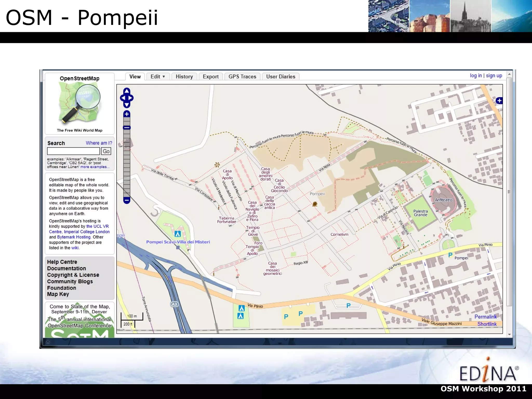Screen dimensions: 532x399
Task: Click the Taberna Fortvnatae label
Action: coord(227,220)
